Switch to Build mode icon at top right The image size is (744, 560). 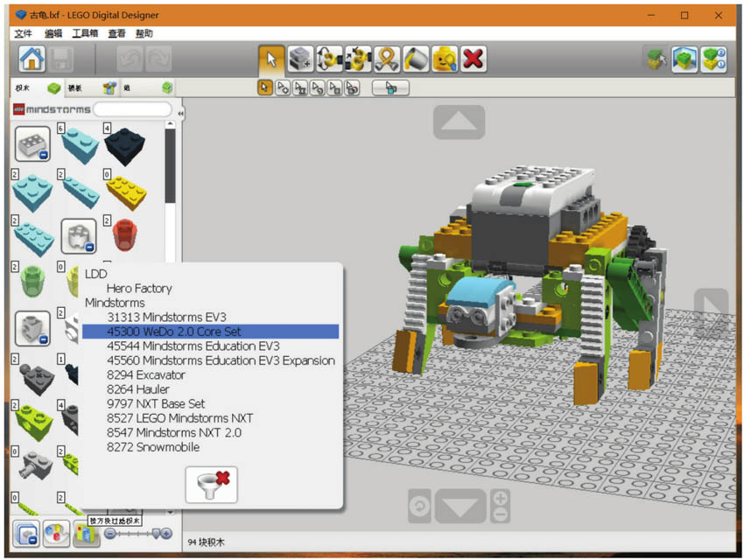click(656, 59)
